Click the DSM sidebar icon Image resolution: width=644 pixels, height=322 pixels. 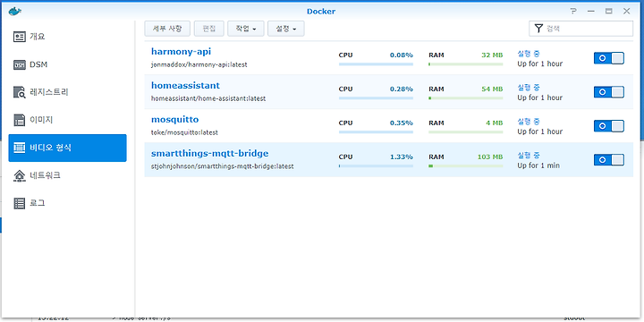pos(20,65)
